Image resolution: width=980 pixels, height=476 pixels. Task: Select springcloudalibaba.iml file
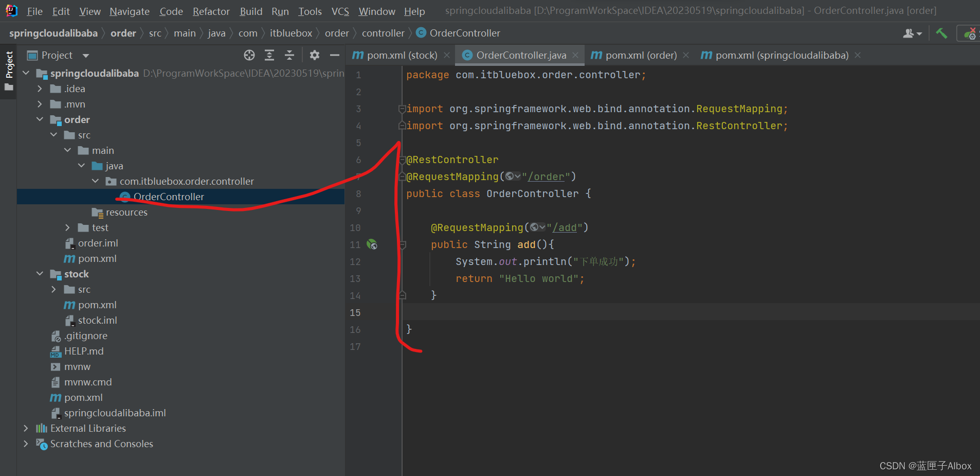(x=115, y=413)
